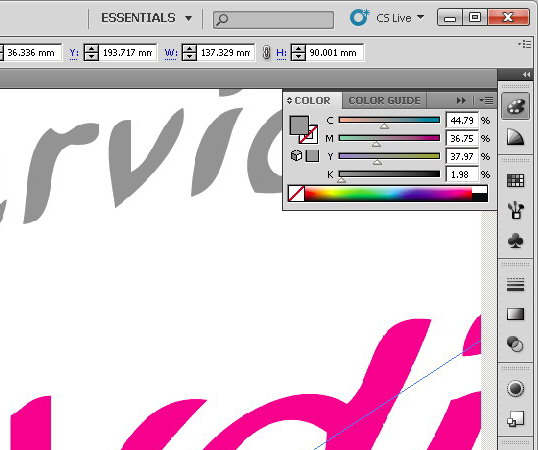Viewport: 538px width, 450px height.
Task: Click the Magenta value field 36.75
Action: (462, 138)
